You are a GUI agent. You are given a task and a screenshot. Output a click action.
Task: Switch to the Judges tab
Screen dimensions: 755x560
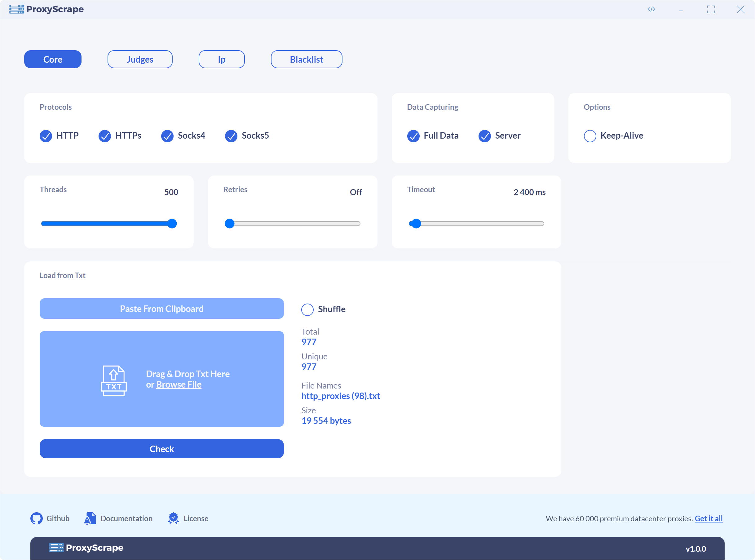(140, 59)
